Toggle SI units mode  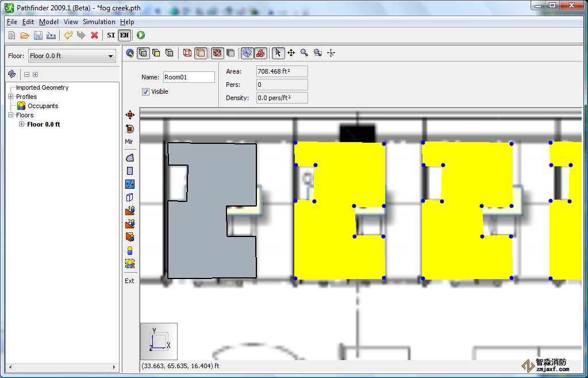click(x=112, y=36)
